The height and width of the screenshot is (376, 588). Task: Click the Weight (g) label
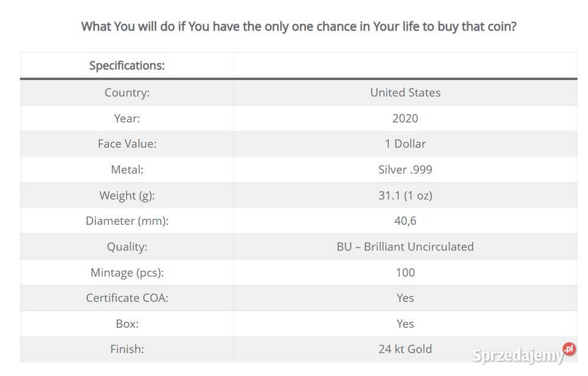pyautogui.click(x=127, y=195)
